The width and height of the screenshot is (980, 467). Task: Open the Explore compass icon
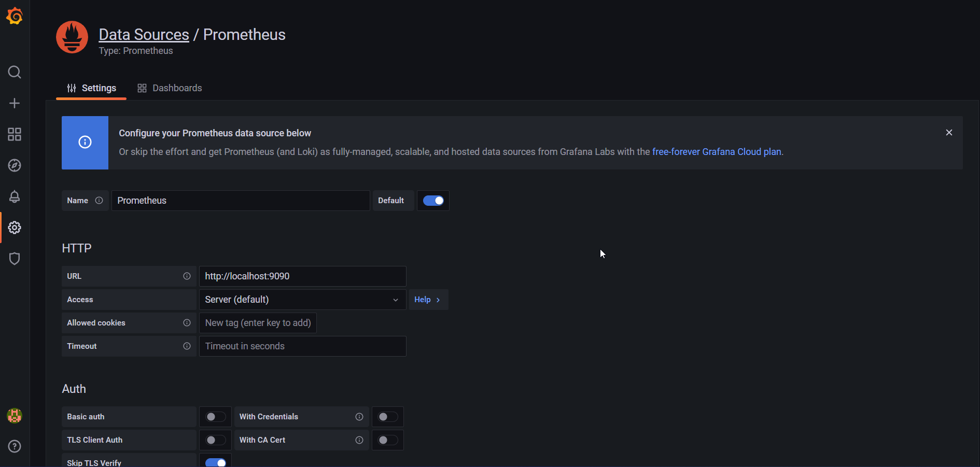(x=15, y=165)
